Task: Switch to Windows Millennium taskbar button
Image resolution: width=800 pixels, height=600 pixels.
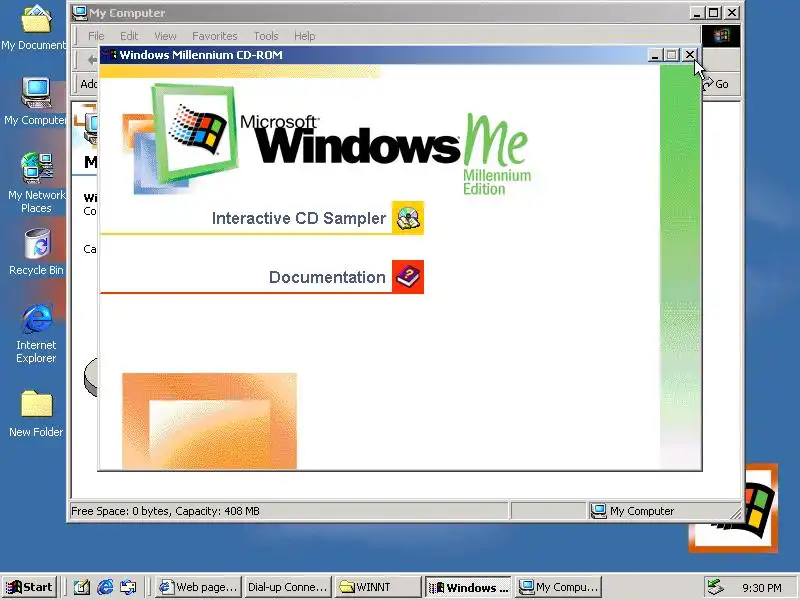Action: coord(468,587)
